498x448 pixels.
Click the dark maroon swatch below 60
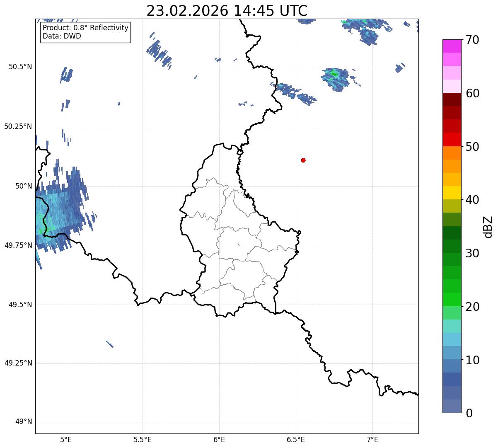click(452, 99)
